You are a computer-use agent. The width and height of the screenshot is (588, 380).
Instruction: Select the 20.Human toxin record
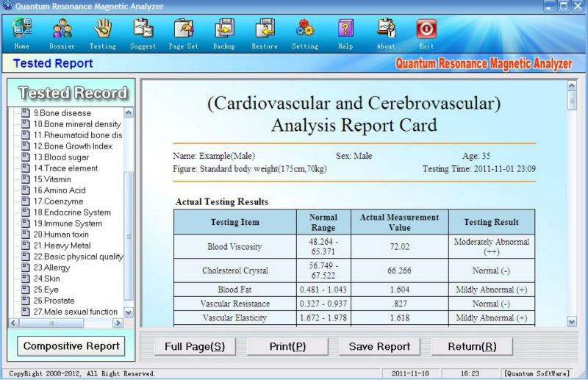(x=61, y=234)
